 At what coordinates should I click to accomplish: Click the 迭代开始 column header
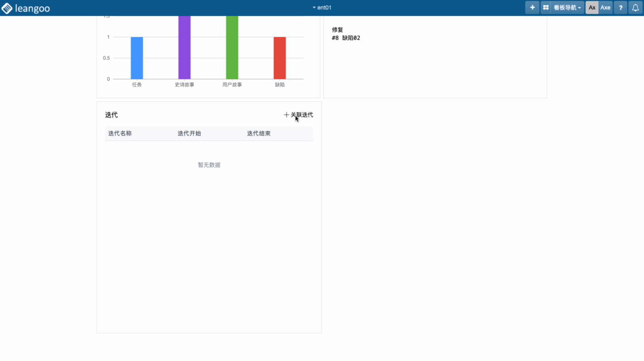point(189,134)
